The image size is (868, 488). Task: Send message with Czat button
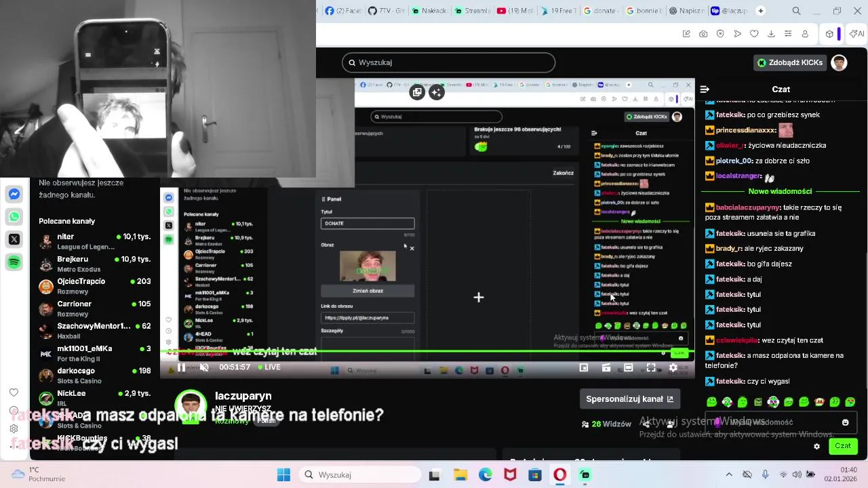843,446
